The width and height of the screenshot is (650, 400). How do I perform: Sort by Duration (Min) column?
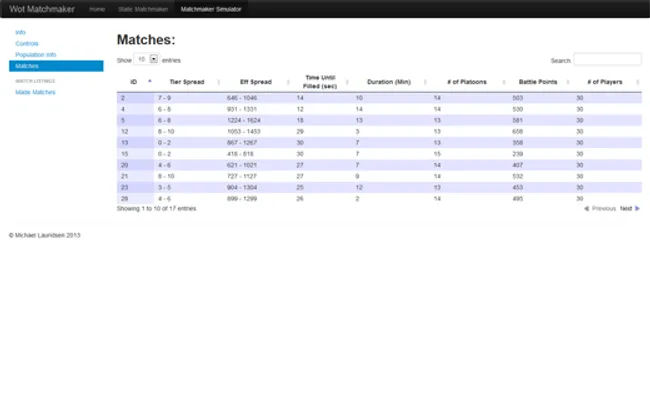click(x=389, y=81)
